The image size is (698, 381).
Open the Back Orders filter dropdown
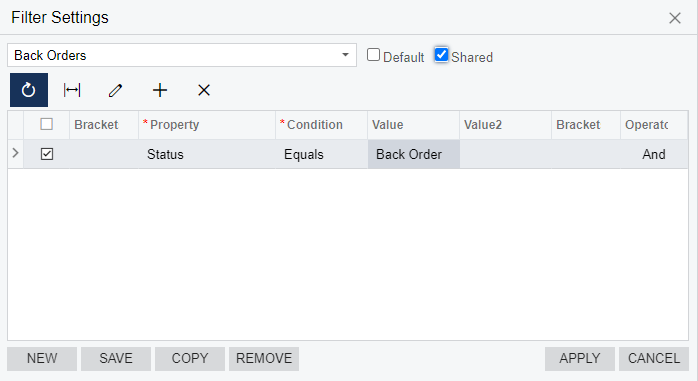[x=345, y=55]
